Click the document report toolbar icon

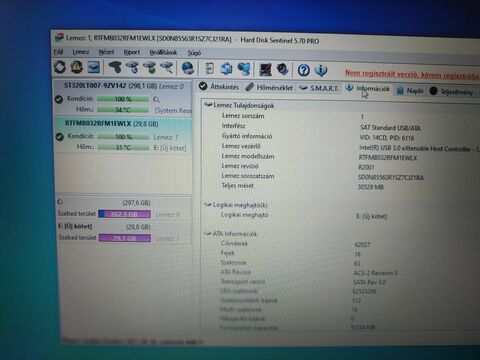point(209,69)
